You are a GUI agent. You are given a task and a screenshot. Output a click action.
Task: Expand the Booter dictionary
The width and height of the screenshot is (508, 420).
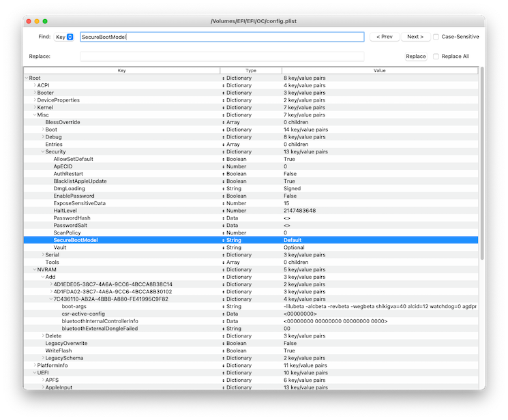coord(35,93)
